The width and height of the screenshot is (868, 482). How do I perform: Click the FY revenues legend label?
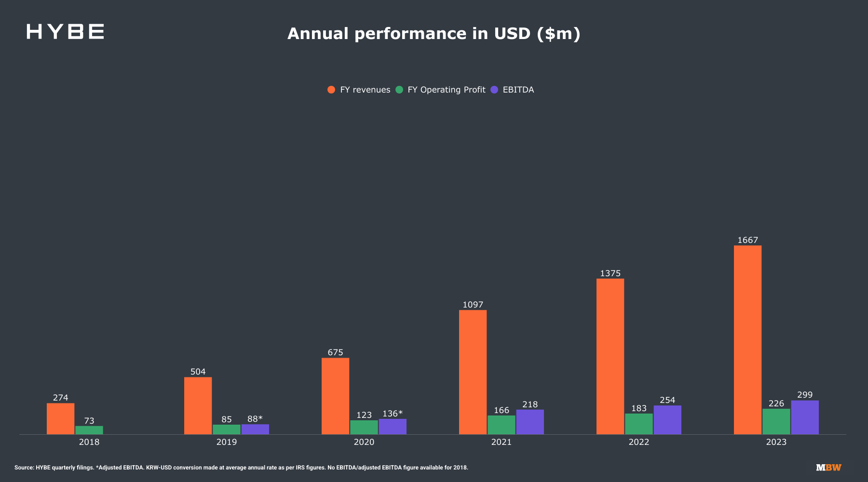365,90
